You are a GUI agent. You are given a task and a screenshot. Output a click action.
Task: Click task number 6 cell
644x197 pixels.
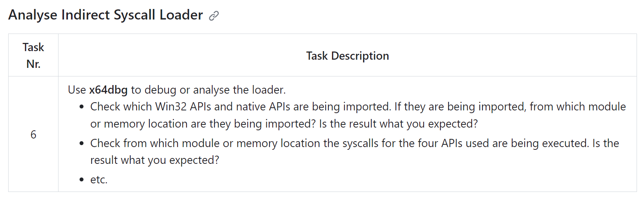(34, 134)
